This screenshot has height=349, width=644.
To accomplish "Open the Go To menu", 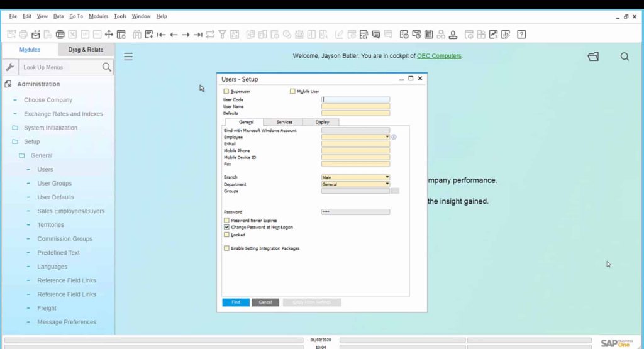I will coord(76,16).
